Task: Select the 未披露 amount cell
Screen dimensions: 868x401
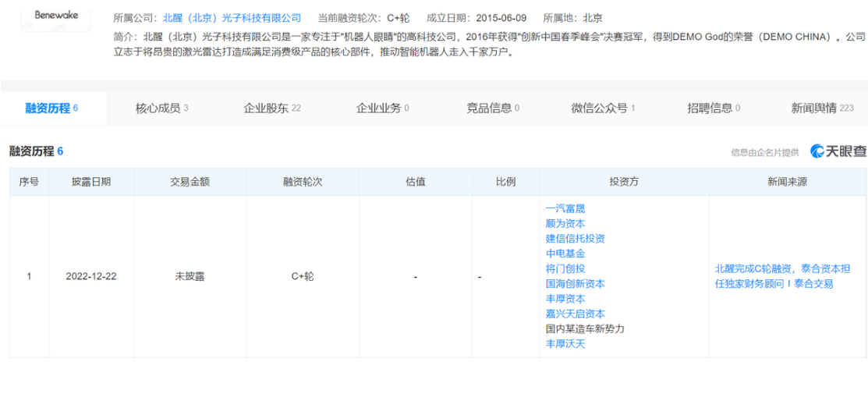Action: tap(190, 276)
